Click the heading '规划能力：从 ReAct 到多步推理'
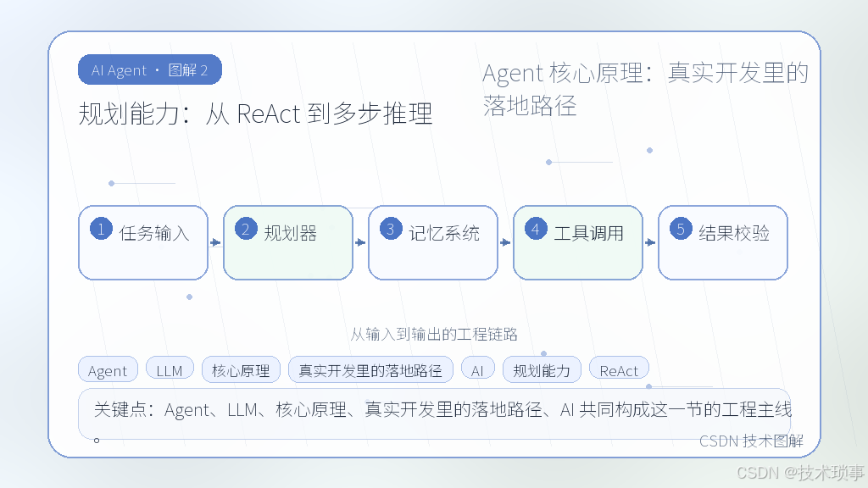868x488 pixels. click(x=255, y=114)
